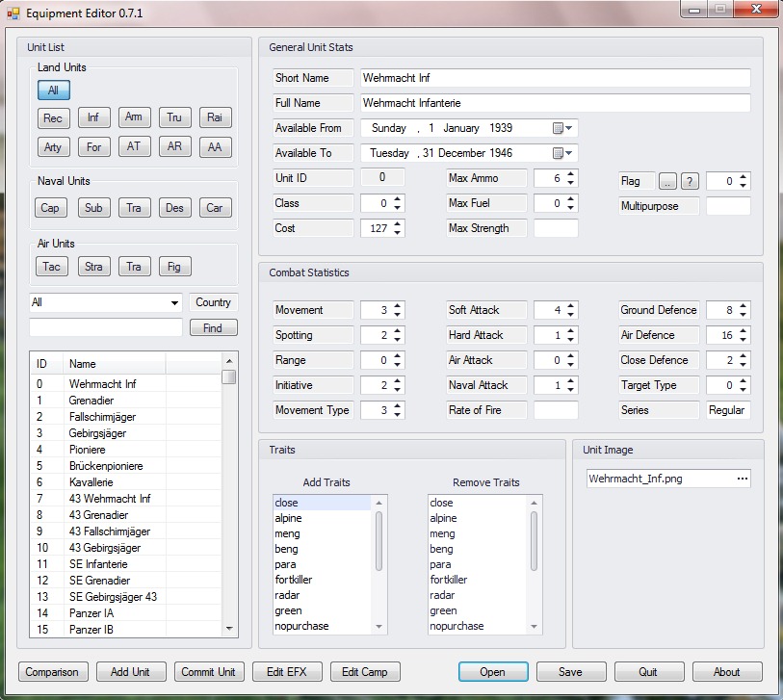Screen dimensions: 783x700
Task: Open the Edit EFX editor
Action: click(x=287, y=672)
